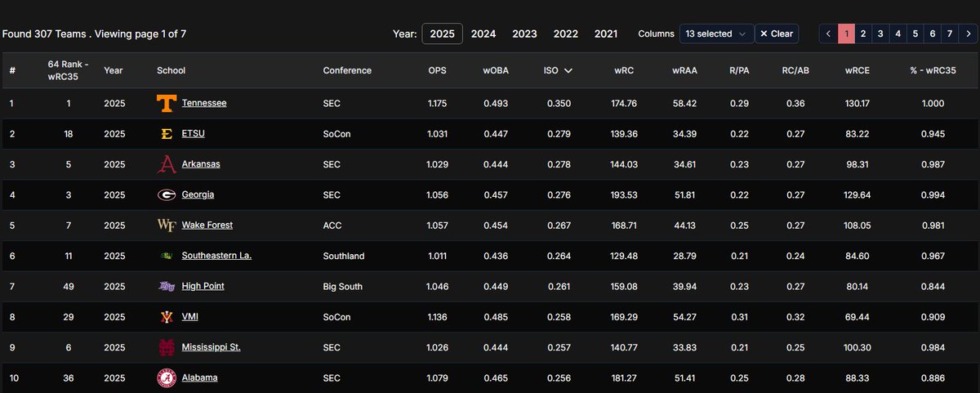
Task: Switch to the 2021 year tab
Action: (606, 33)
